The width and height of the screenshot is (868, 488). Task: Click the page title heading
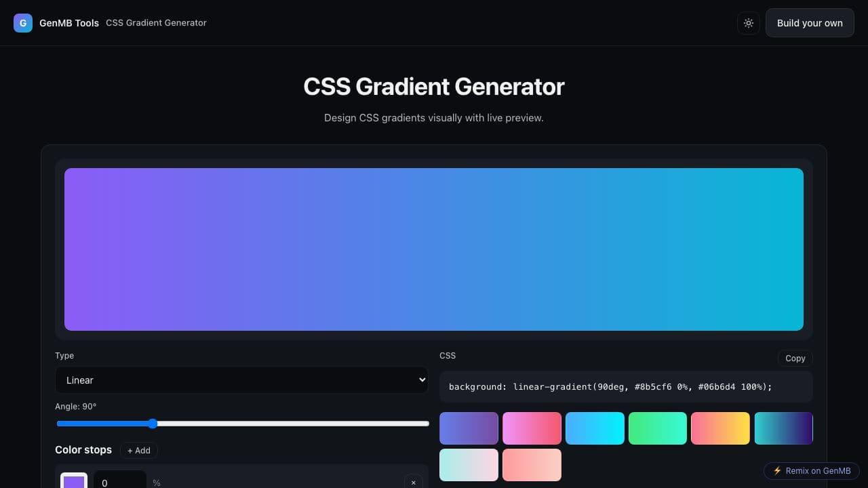click(x=434, y=87)
